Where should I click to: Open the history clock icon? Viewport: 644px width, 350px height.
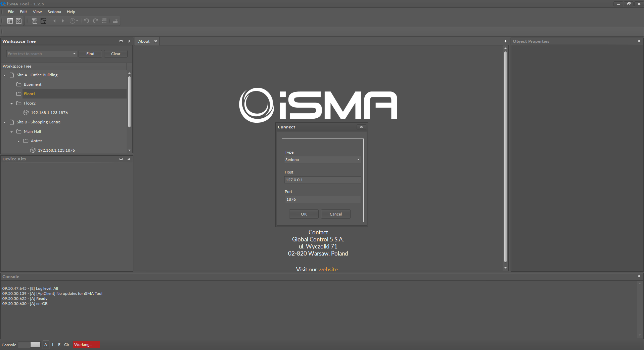73,21
